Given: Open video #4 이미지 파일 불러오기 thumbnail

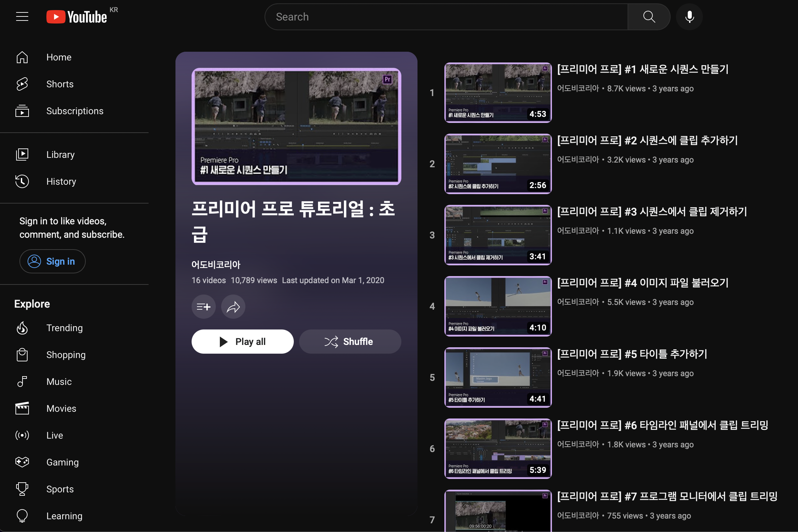Looking at the screenshot, I should [x=498, y=306].
